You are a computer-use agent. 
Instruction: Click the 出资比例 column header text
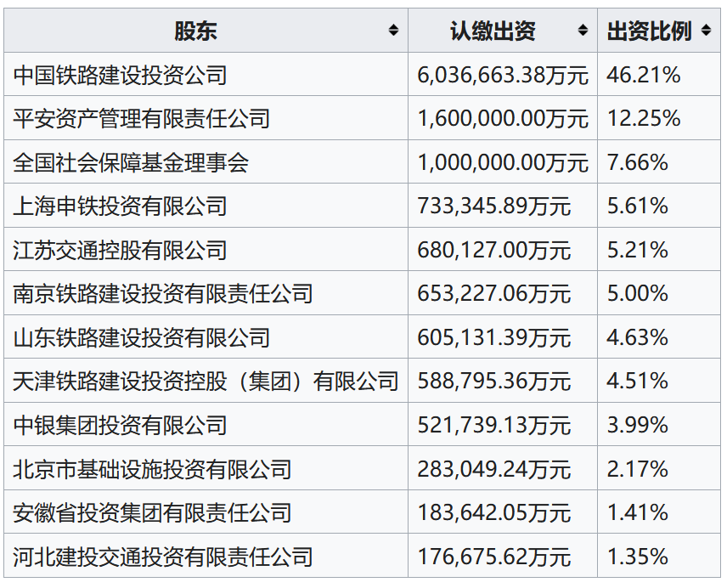[650, 31]
